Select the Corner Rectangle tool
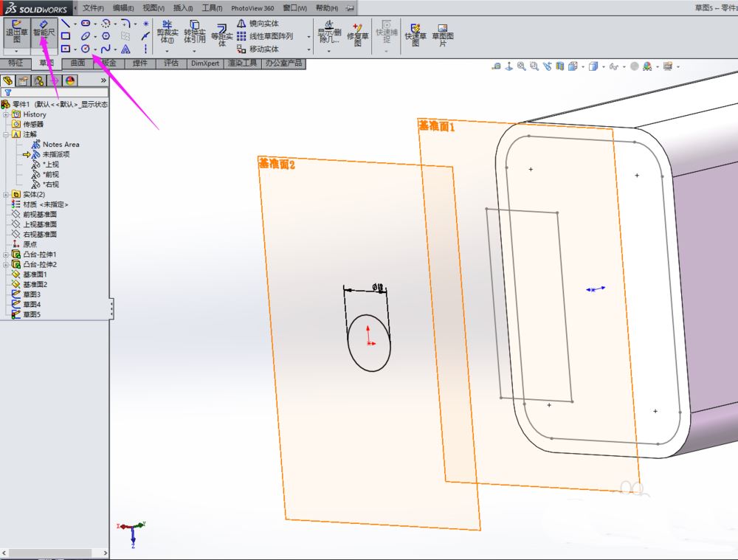 66,35
